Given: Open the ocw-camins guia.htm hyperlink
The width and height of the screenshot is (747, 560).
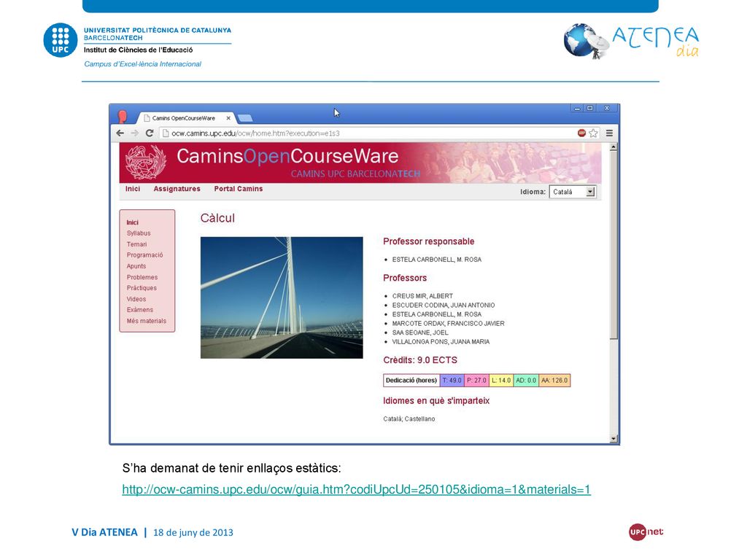Looking at the screenshot, I should pyautogui.click(x=356, y=489).
